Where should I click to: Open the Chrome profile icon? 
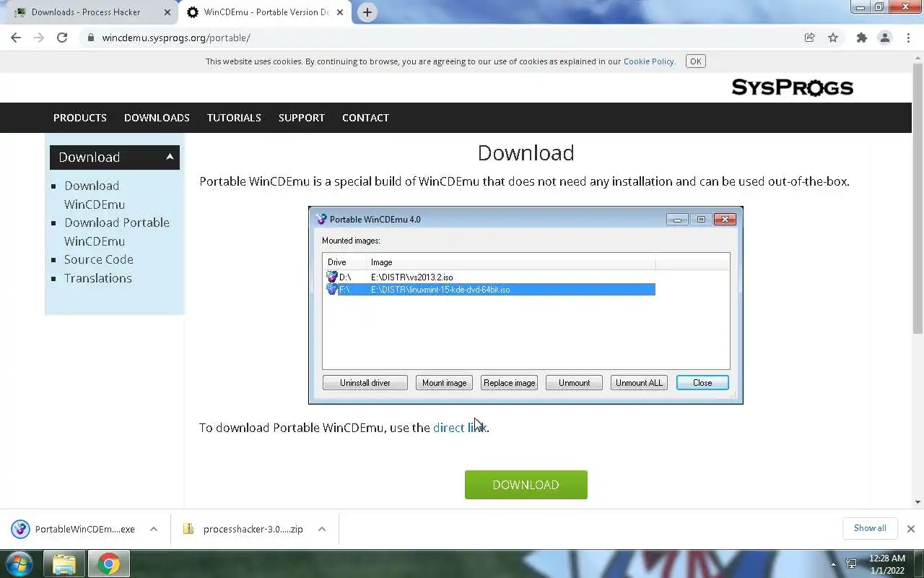(x=884, y=38)
